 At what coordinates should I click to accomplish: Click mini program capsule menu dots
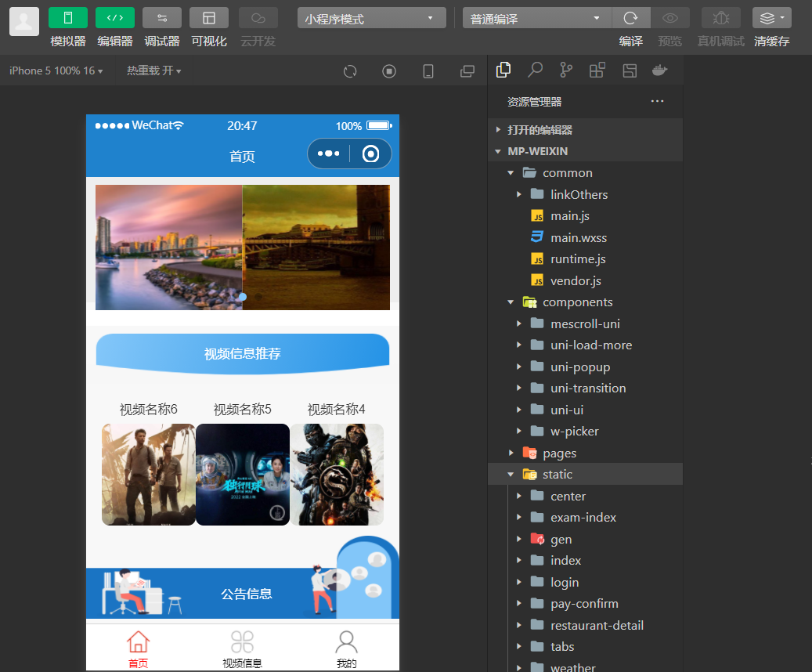pyautogui.click(x=329, y=154)
